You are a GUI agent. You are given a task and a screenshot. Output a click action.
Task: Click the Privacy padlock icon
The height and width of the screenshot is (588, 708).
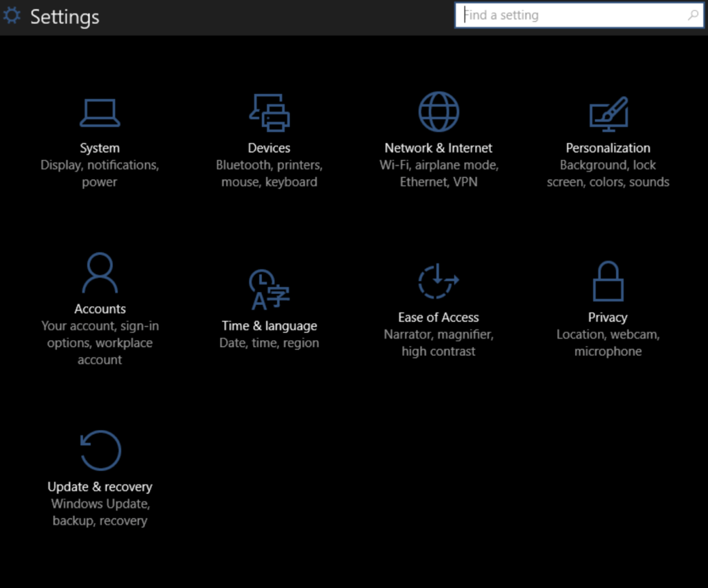(608, 280)
